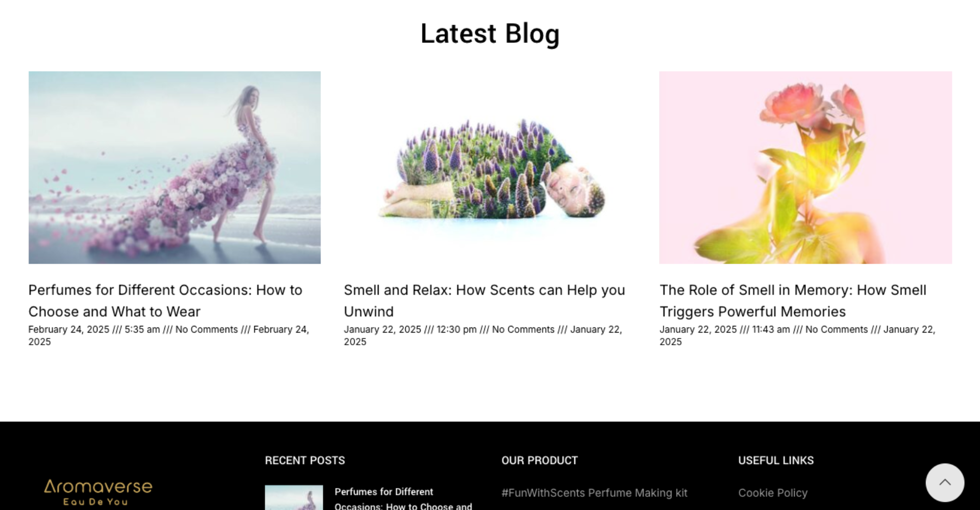Open the lavender sleeping man blog image
Viewport: 980px width, 510px height.
[490, 167]
